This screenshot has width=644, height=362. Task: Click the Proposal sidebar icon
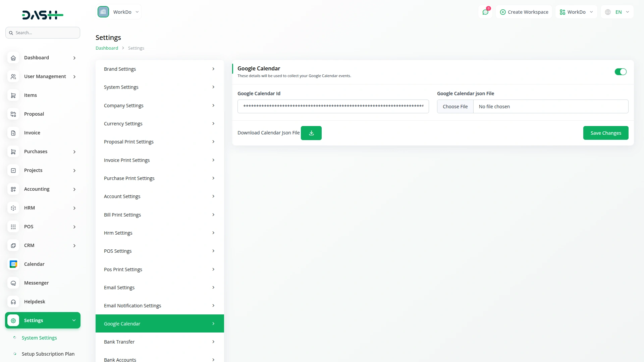tap(13, 114)
